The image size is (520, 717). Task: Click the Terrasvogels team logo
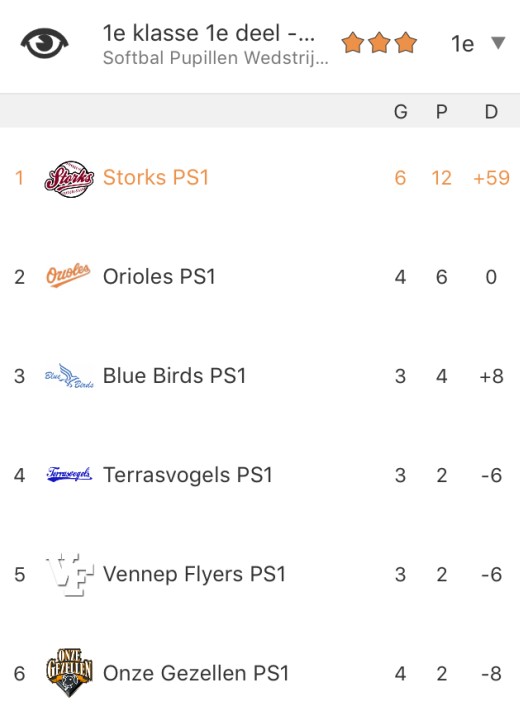(x=69, y=474)
